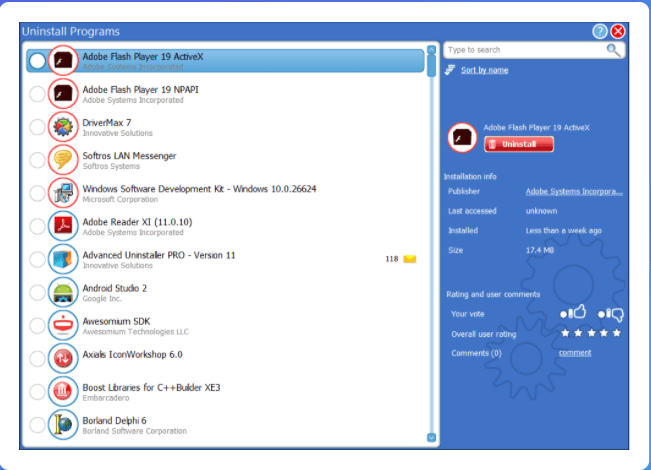The width and height of the screenshot is (651, 470).
Task: Click the DriverMax 7 gear icon
Action: point(63,127)
